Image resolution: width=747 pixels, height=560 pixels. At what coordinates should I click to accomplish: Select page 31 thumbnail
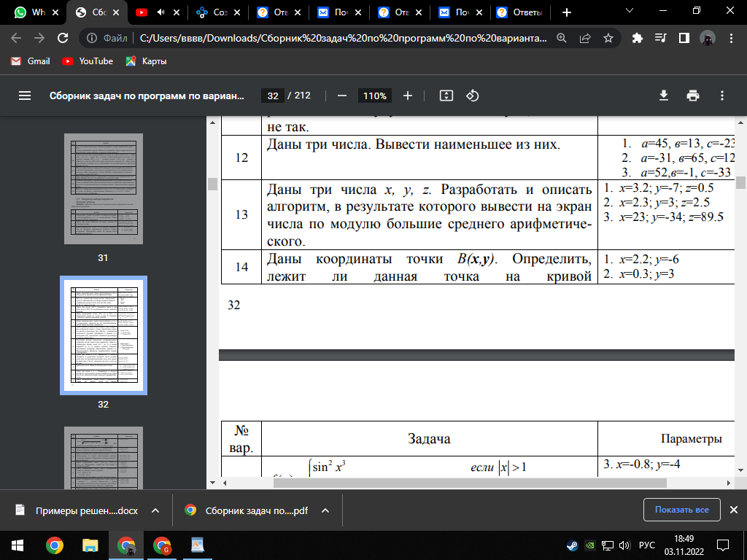coord(104,189)
